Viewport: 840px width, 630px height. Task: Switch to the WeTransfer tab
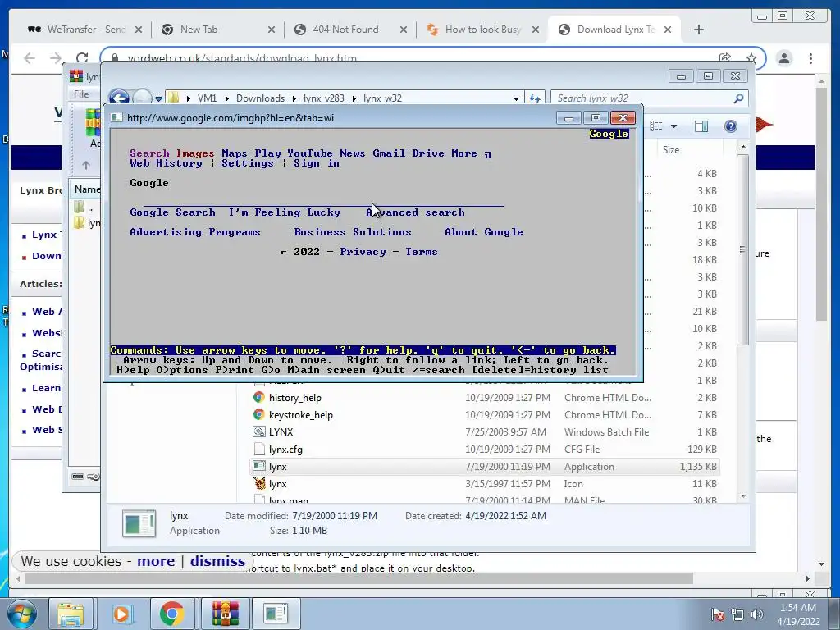(80, 30)
